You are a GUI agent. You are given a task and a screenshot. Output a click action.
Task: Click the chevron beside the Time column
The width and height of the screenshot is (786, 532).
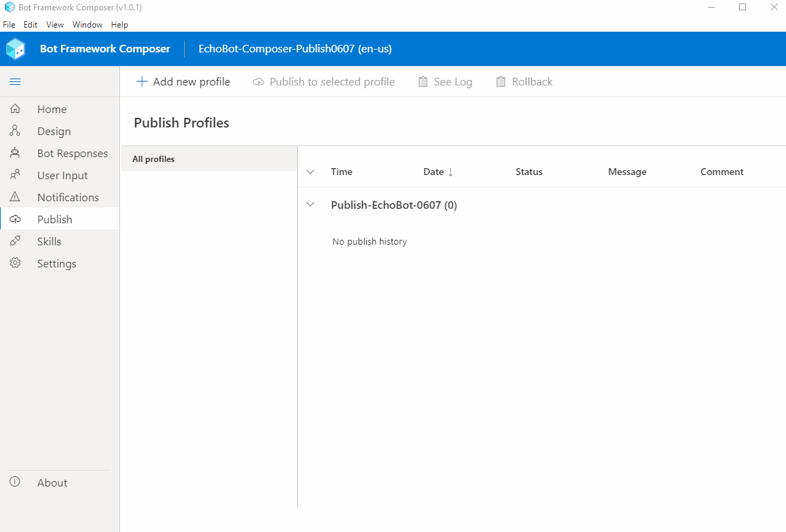(x=310, y=172)
